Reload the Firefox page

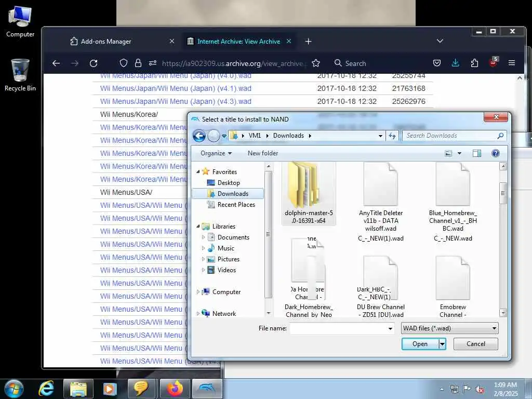[x=94, y=63]
